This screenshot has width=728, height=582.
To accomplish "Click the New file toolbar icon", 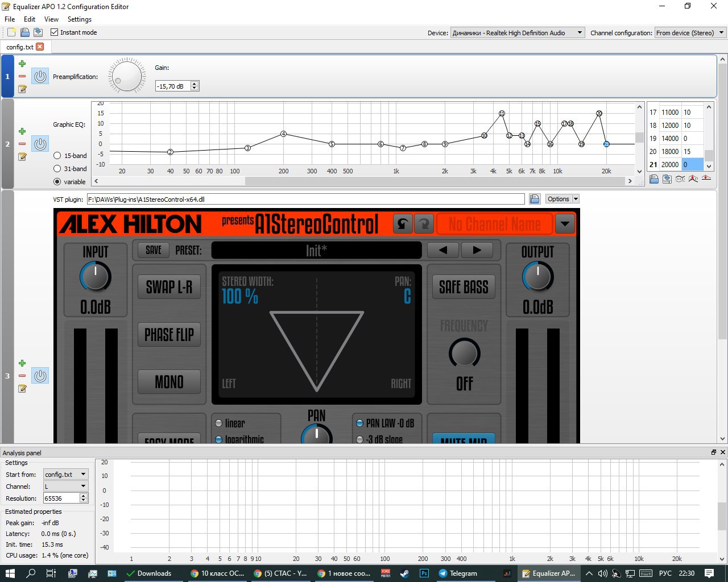I will [11, 32].
